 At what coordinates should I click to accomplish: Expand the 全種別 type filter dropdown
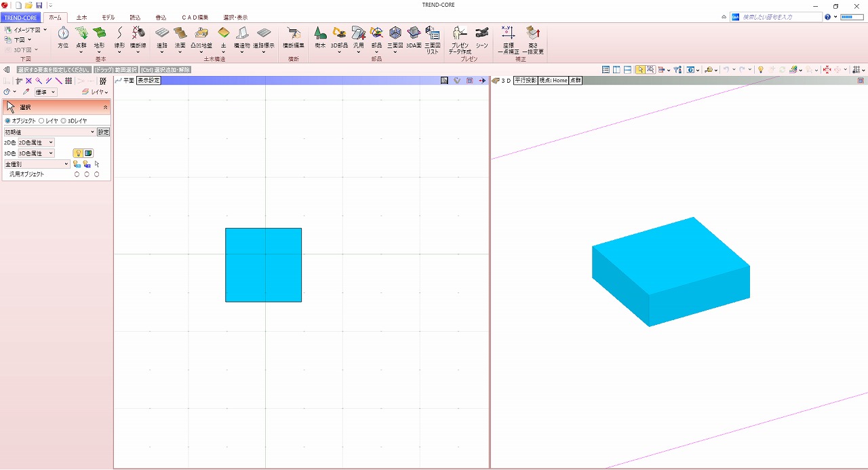click(x=37, y=163)
